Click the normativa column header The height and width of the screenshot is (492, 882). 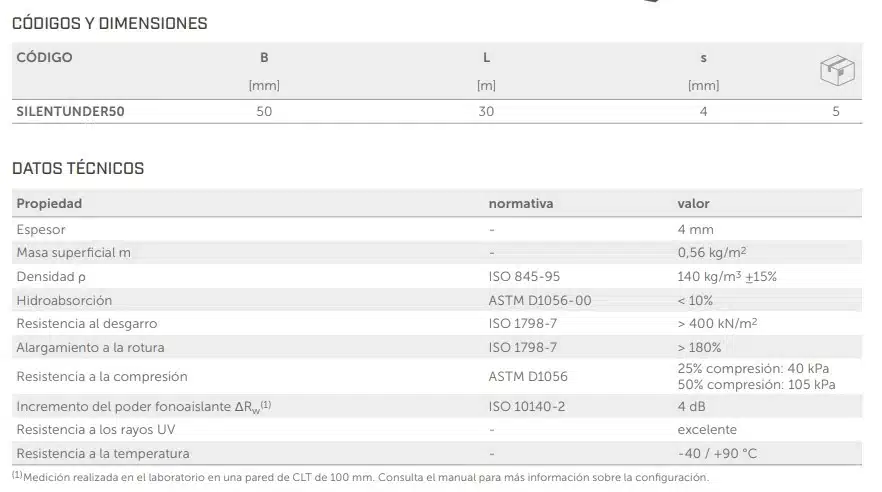point(520,203)
